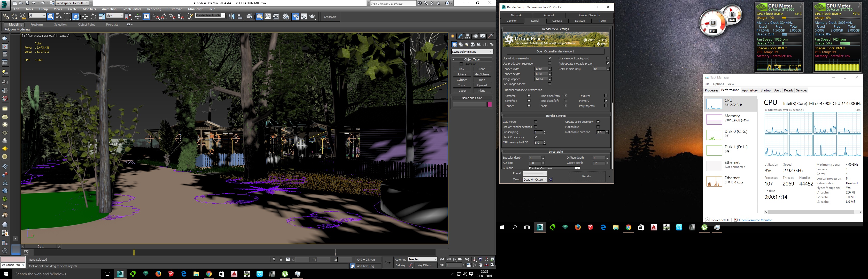Enable the Lock image aspect checkbox

(549, 84)
